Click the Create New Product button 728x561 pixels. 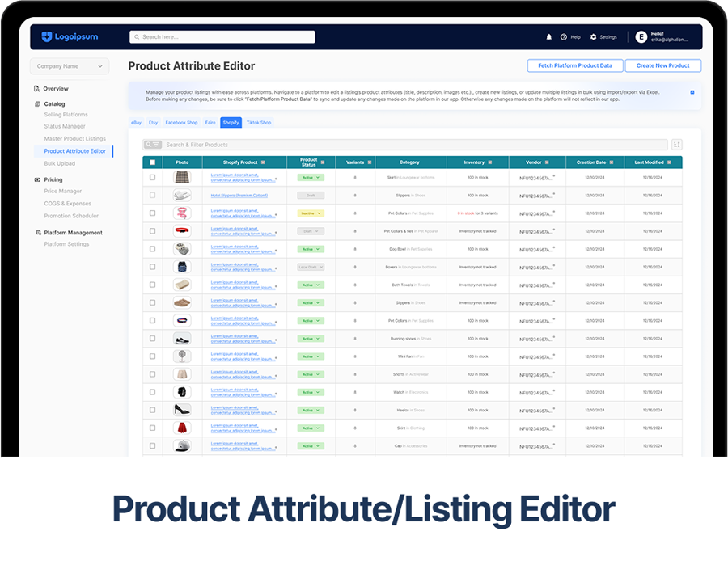point(662,65)
